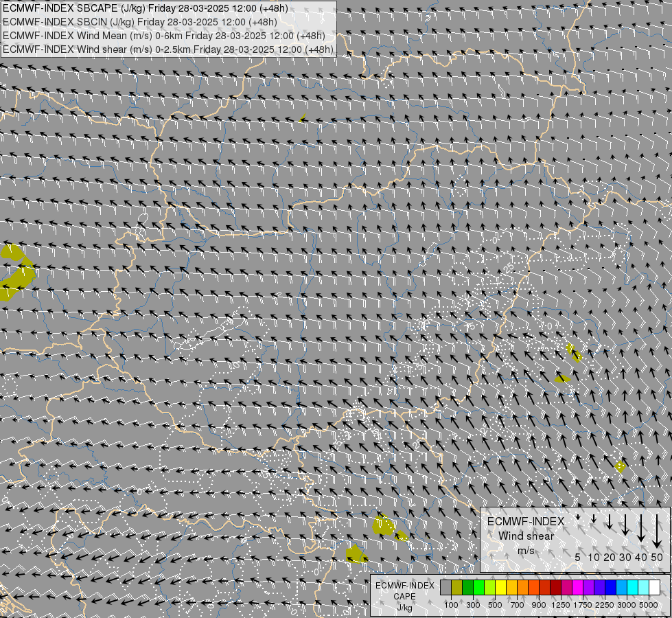This screenshot has height=618, width=672.
Task: Click the 10 m/s wind shear legend arrow
Action: click(x=594, y=519)
